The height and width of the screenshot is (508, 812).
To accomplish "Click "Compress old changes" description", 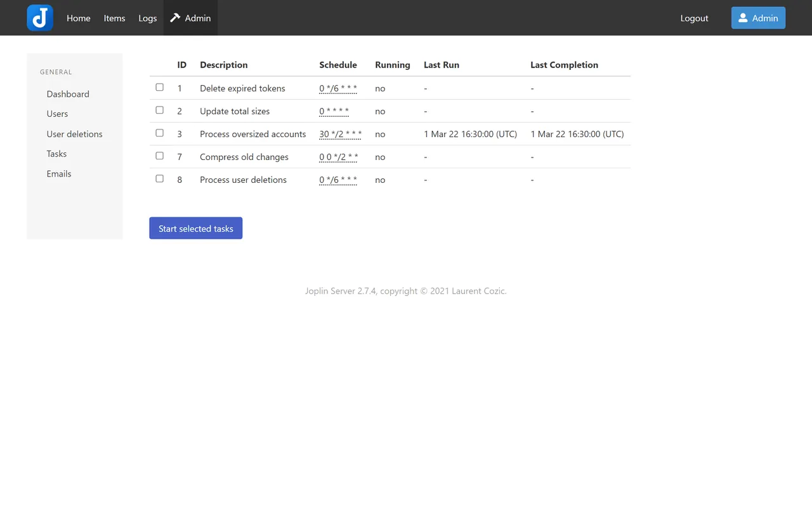I will tap(244, 157).
